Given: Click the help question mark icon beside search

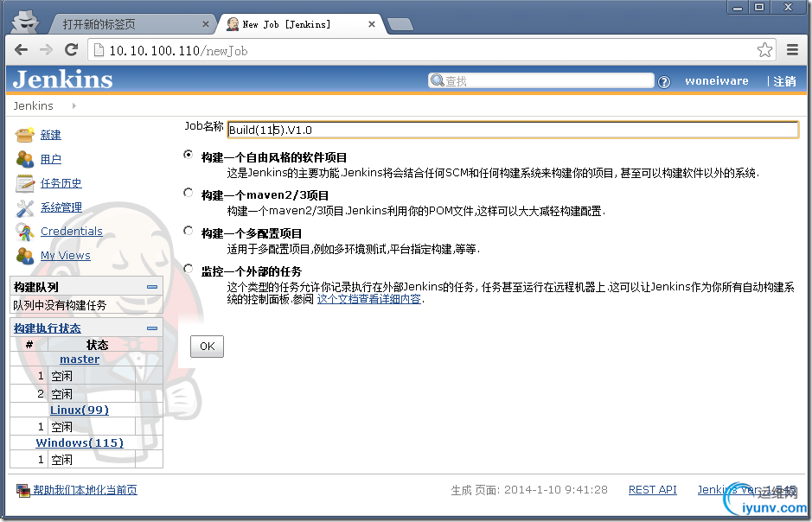Looking at the screenshot, I should click(663, 82).
